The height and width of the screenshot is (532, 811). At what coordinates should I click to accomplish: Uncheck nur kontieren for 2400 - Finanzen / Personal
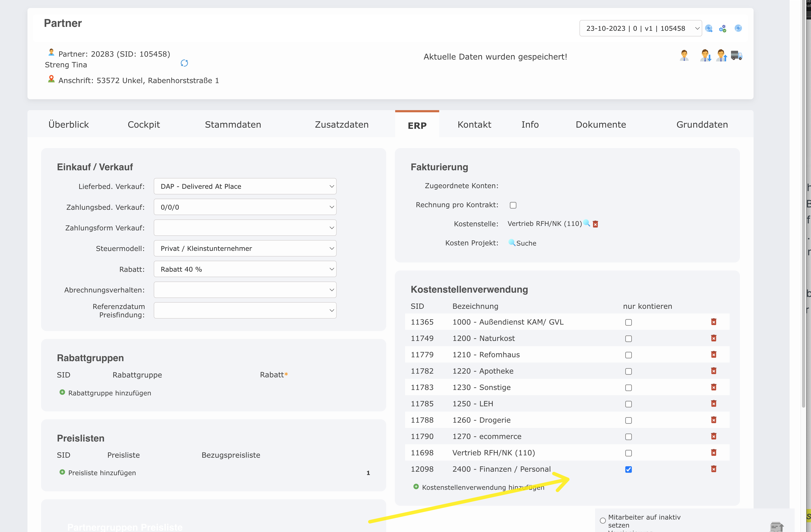coord(628,469)
